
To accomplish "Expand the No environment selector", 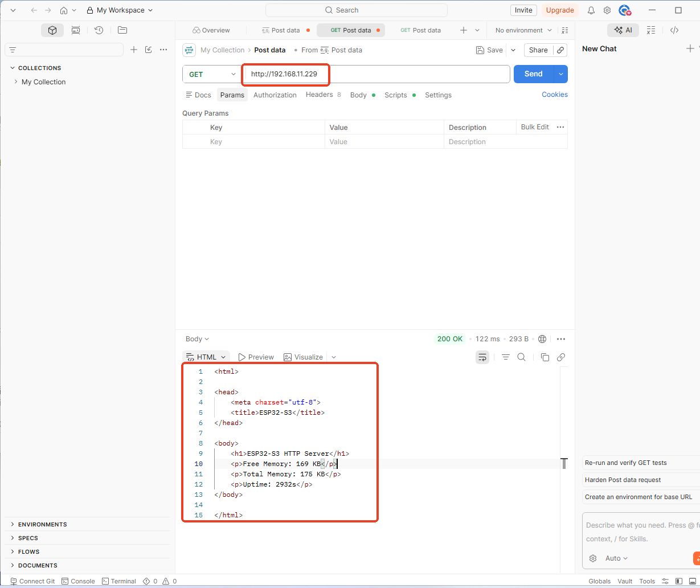I will 523,30.
